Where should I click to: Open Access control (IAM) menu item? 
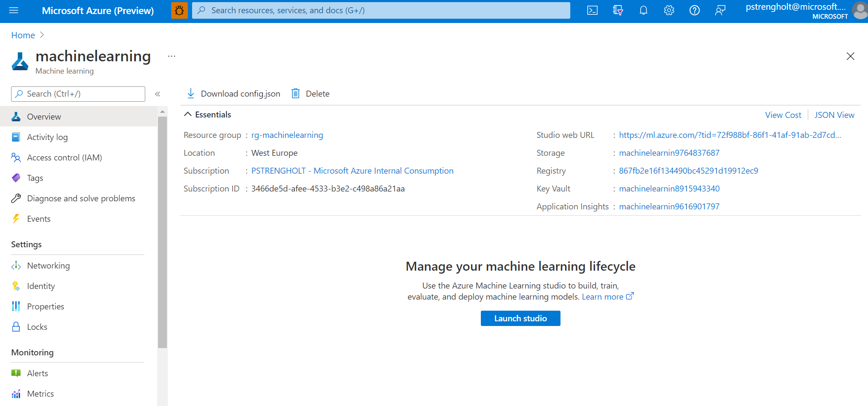coord(64,157)
